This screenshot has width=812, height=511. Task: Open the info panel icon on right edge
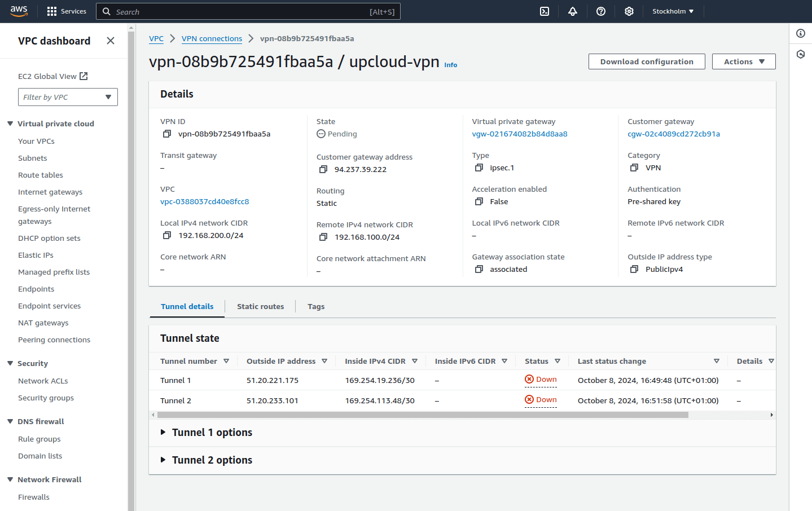coord(801,33)
